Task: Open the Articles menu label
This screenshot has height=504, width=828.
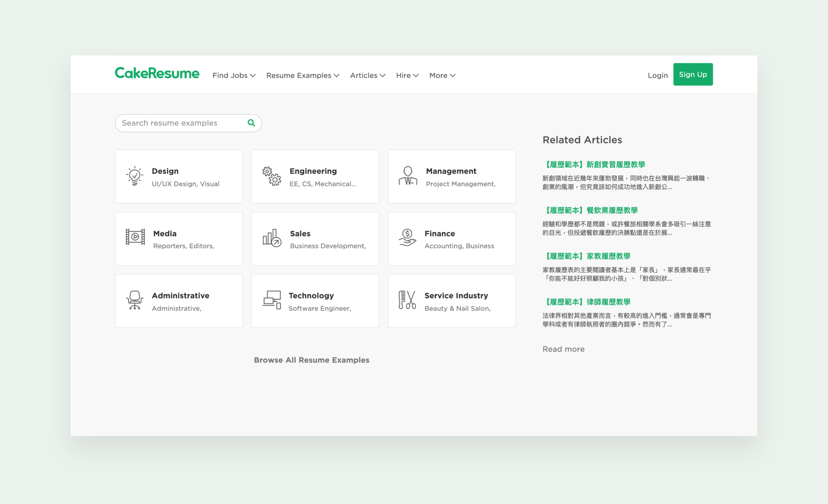Action: pos(364,75)
